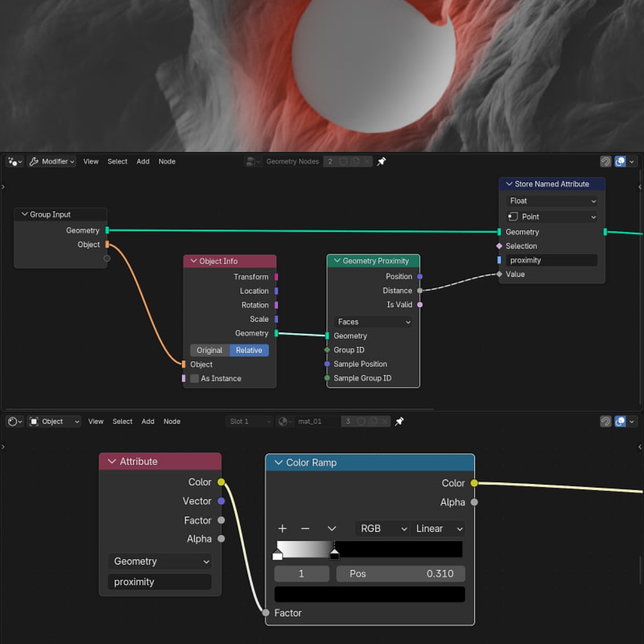Open the Shader editor type selector
Image resolution: width=644 pixels, height=644 pixels.
coord(15,421)
